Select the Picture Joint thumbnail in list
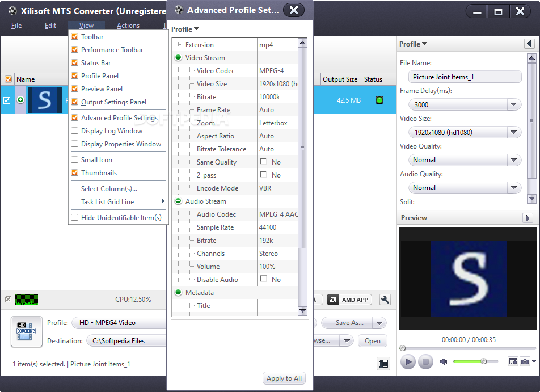Image resolution: width=540 pixels, height=392 pixels. [45, 100]
